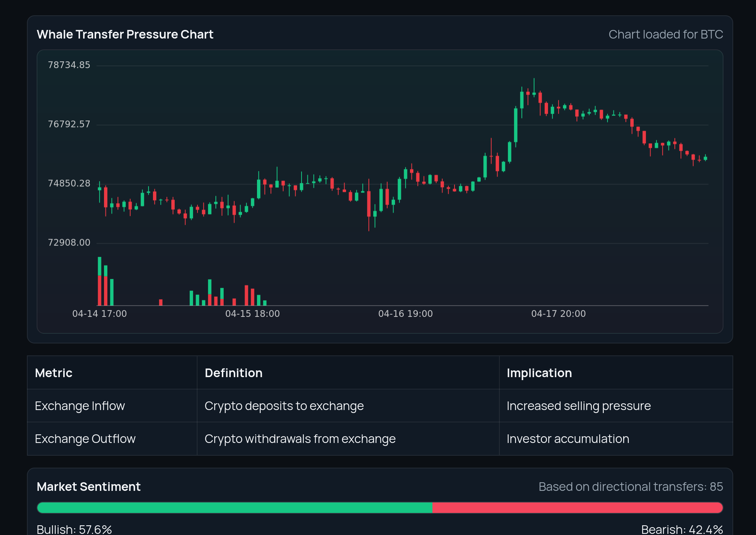Select the Exchange Outflow row
This screenshot has width=756, height=535.
85,439
